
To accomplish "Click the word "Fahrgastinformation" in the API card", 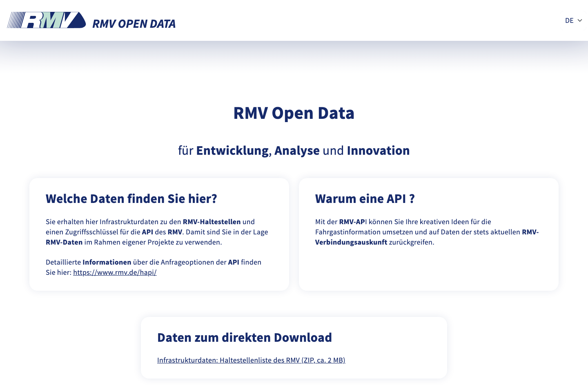I will coord(348,232).
